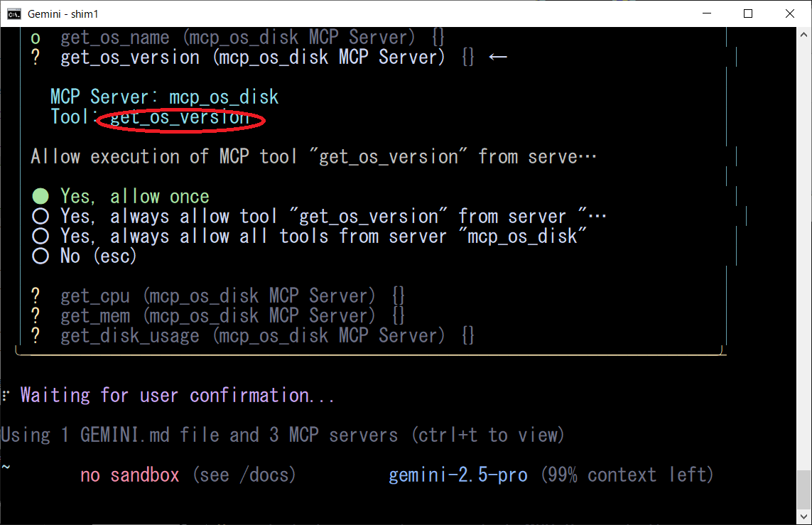Click the question mark before get_os_version
Screen dimensions: 812x525
(x=36, y=58)
